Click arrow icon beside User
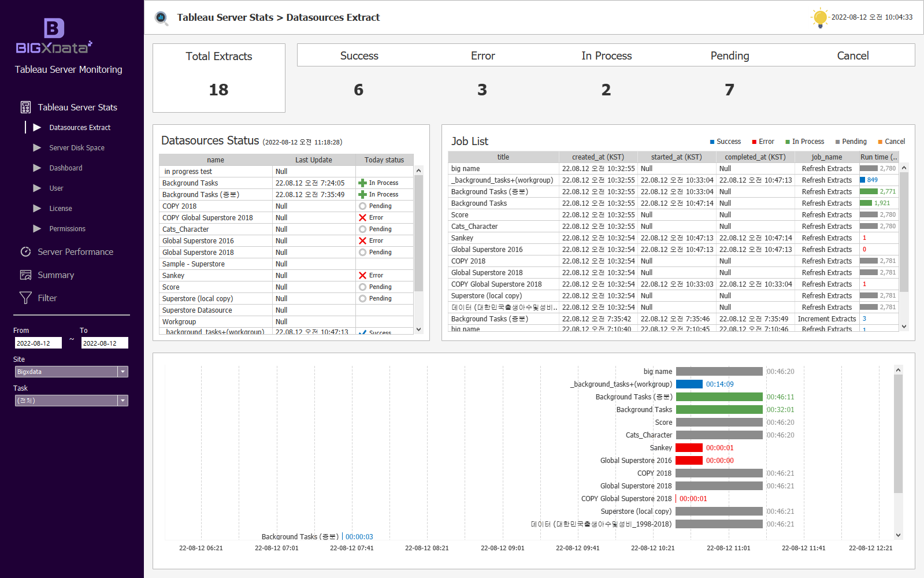This screenshot has width=924, height=578. [37, 188]
